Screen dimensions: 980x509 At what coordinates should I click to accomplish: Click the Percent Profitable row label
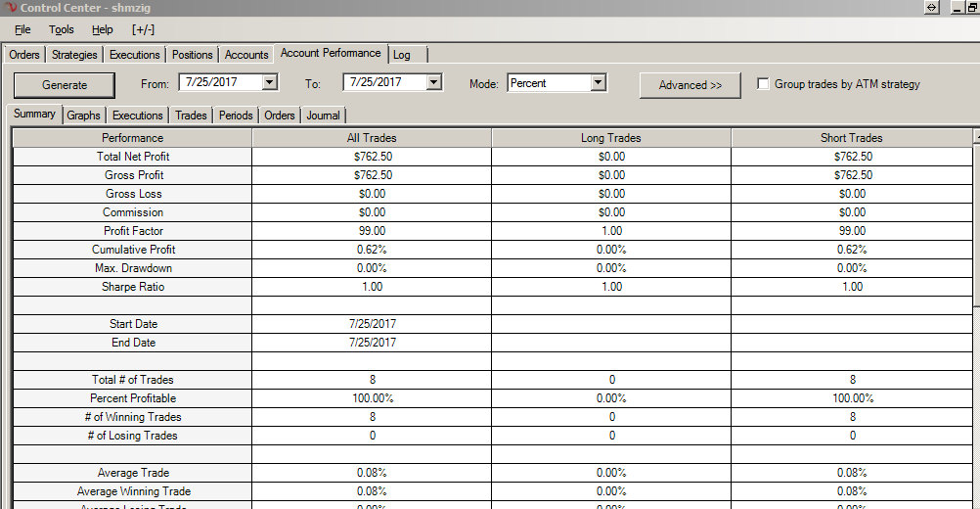133,398
